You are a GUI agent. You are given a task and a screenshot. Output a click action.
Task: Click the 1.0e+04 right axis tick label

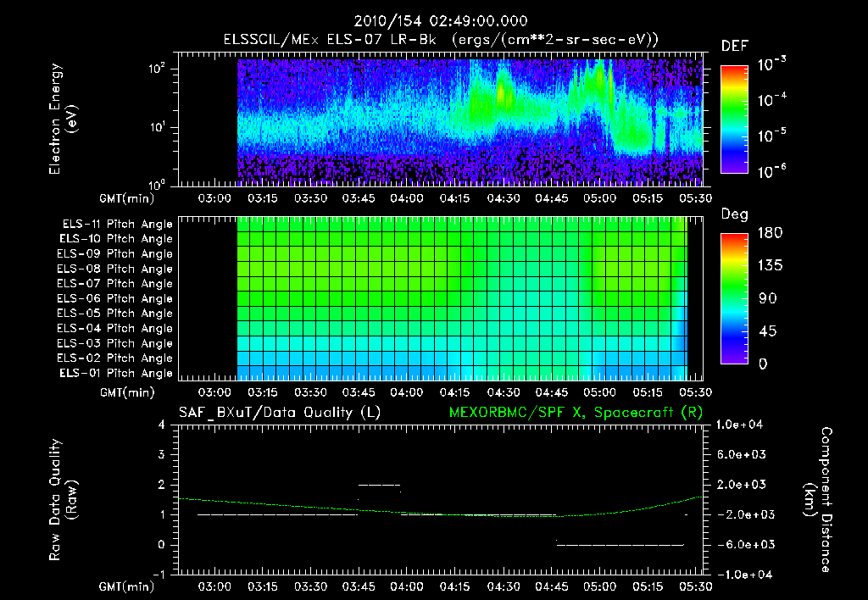pyautogui.click(x=739, y=425)
